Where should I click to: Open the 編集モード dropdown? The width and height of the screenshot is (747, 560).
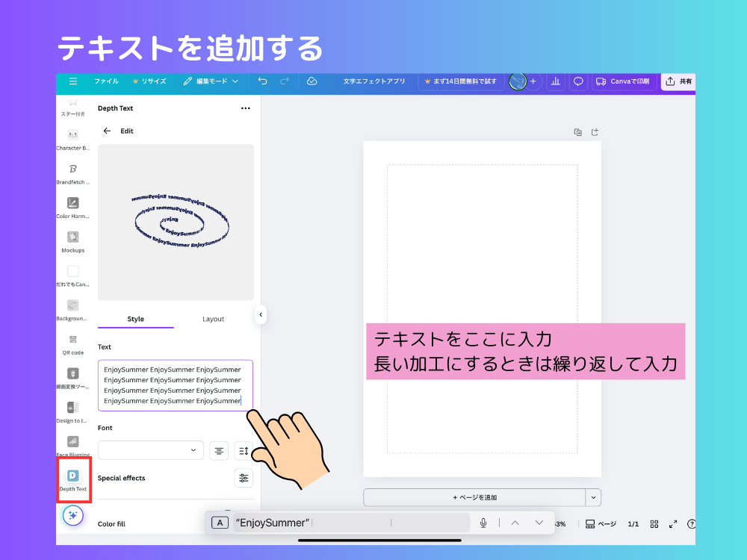214,81
